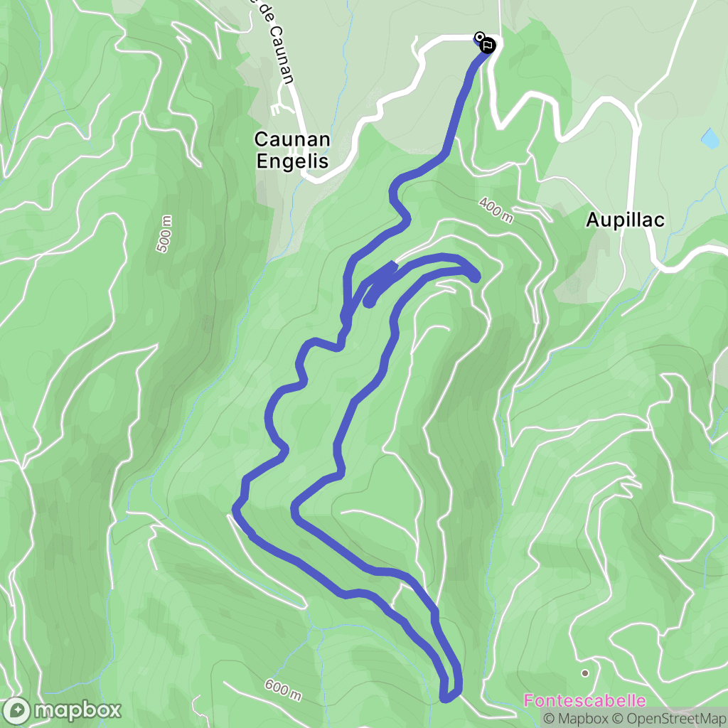Click the Mapbox compass logo icon
728x728 pixels.
point(17,711)
